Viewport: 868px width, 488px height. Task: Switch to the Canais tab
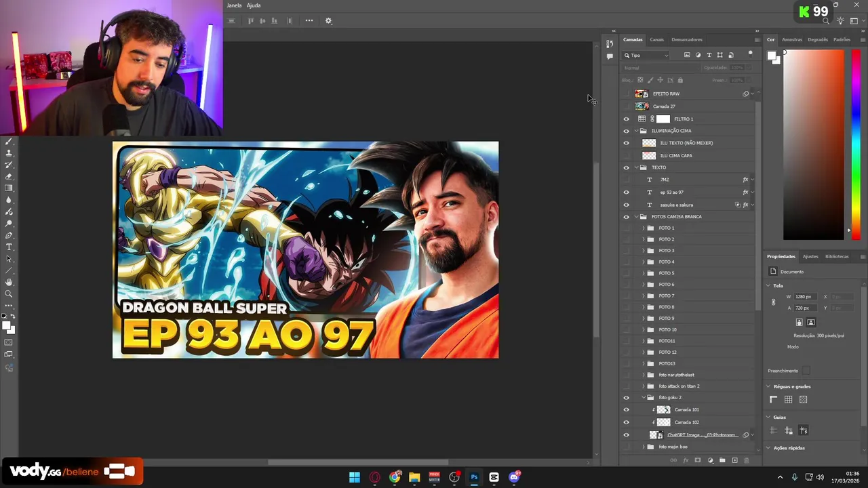657,39
